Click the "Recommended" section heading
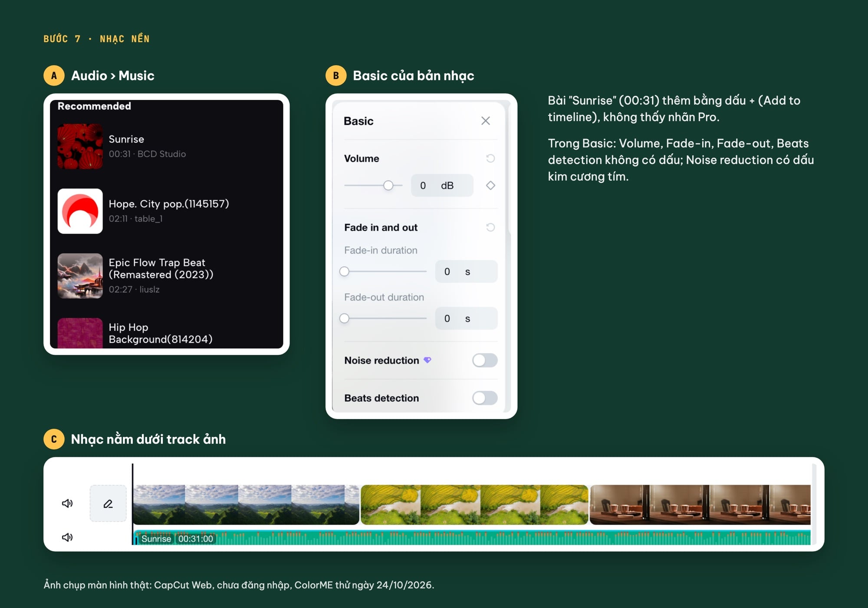 click(x=94, y=106)
